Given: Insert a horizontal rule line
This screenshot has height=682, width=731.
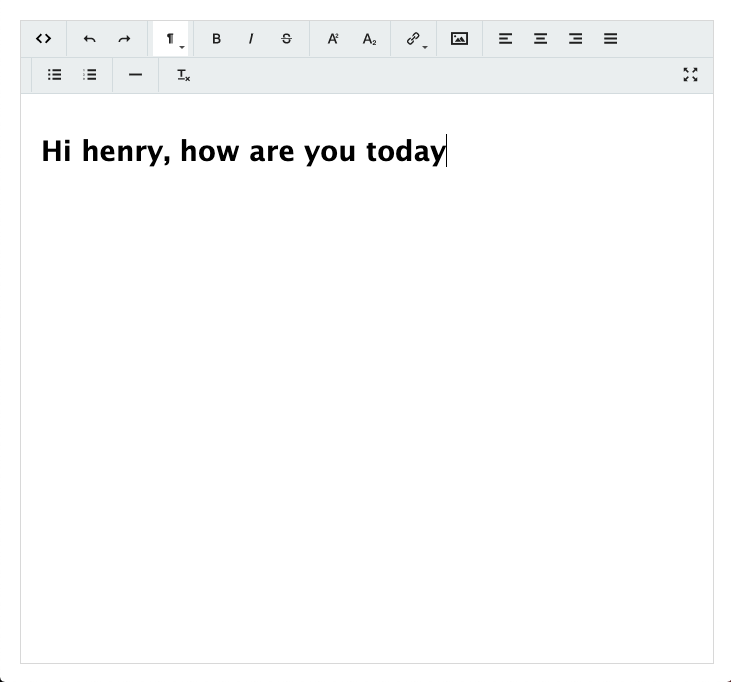Looking at the screenshot, I should pyautogui.click(x=135, y=75).
